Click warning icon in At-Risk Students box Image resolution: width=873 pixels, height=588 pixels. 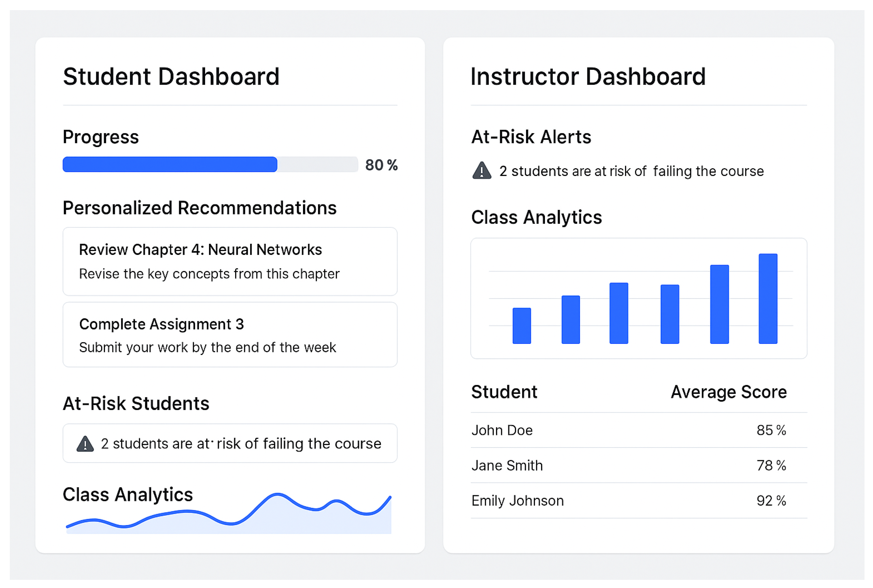[85, 444]
